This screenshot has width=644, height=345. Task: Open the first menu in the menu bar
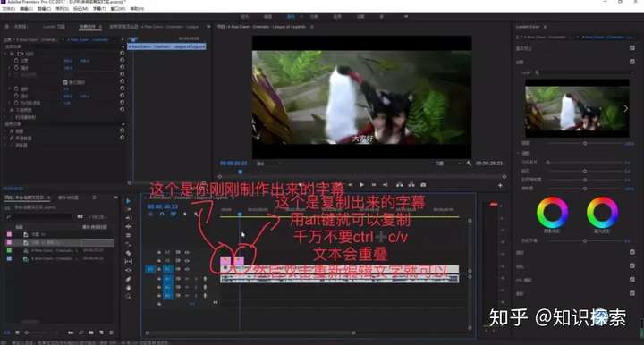[9, 8]
